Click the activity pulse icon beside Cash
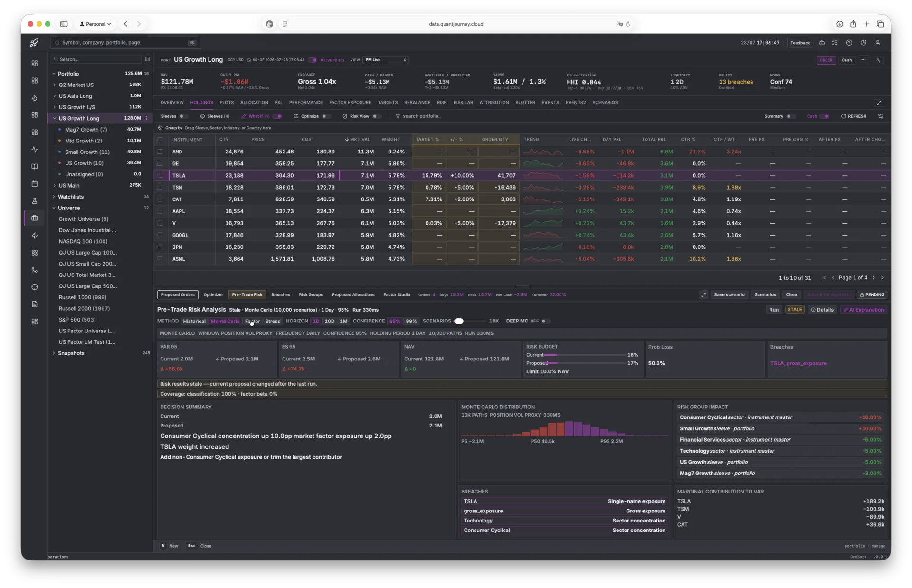 coord(879,60)
